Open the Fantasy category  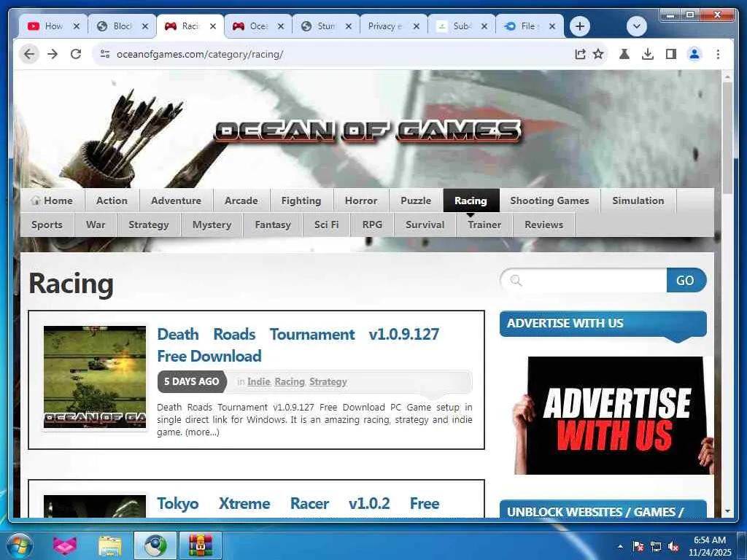tap(273, 225)
